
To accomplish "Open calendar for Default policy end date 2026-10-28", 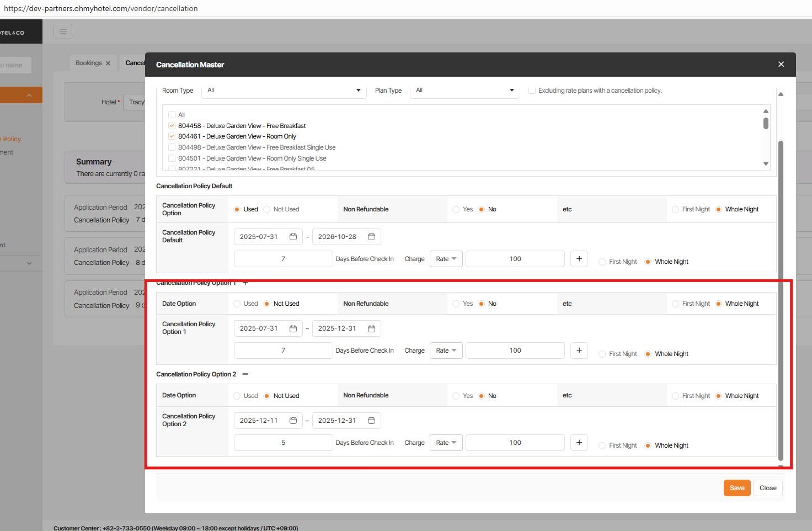I will coord(371,237).
